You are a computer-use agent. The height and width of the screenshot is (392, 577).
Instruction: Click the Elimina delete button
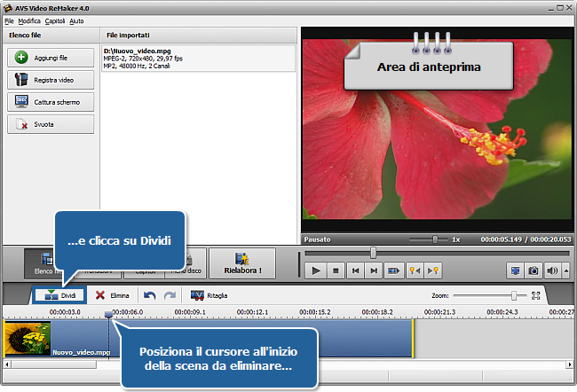[113, 295]
